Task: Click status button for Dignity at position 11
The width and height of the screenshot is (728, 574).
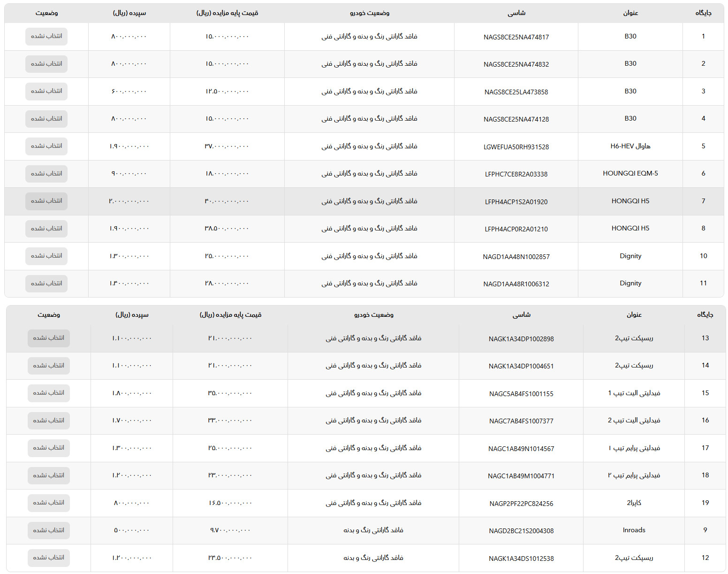Action: [x=46, y=283]
